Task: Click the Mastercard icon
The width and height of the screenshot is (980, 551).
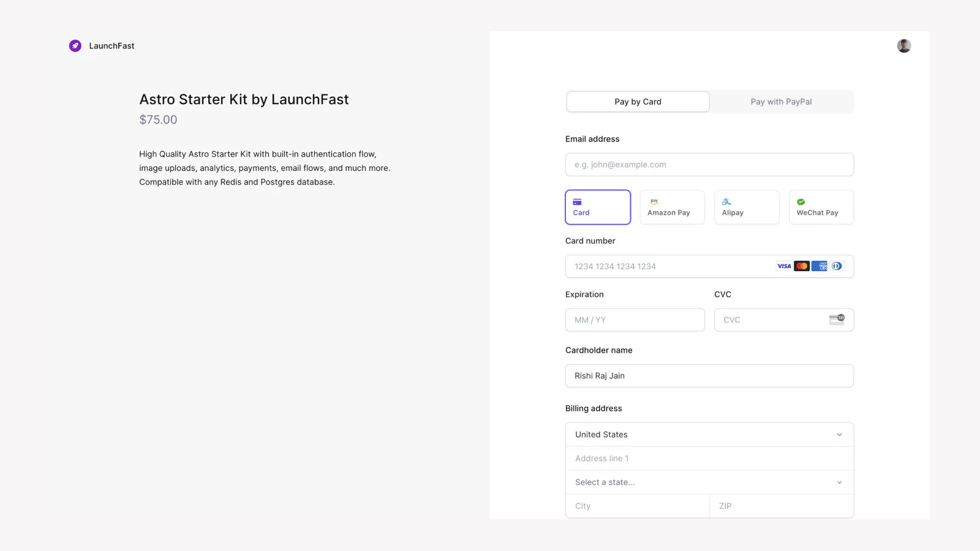Action: click(x=801, y=266)
